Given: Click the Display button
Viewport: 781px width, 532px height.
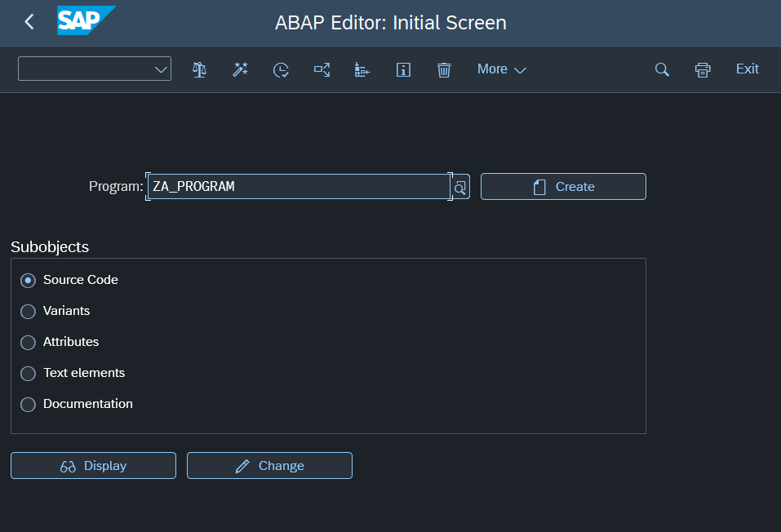Looking at the screenshot, I should [x=92, y=465].
